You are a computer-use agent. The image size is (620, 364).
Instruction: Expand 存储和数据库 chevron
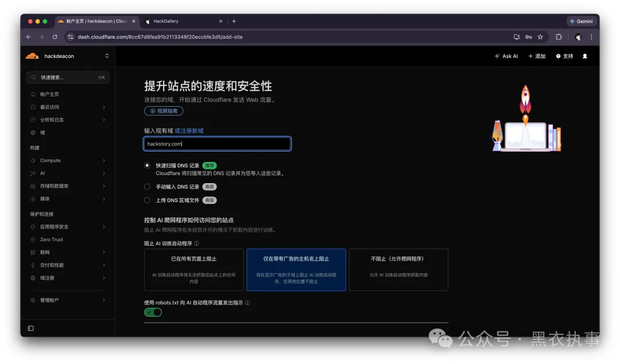104,186
